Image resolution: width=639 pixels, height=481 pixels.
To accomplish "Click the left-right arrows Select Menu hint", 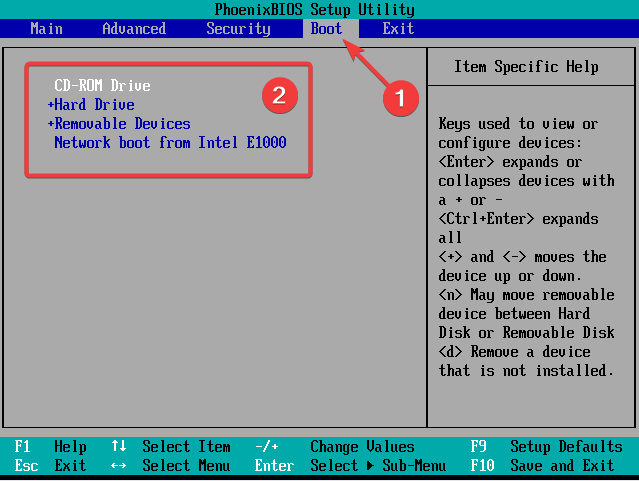I will [x=171, y=466].
